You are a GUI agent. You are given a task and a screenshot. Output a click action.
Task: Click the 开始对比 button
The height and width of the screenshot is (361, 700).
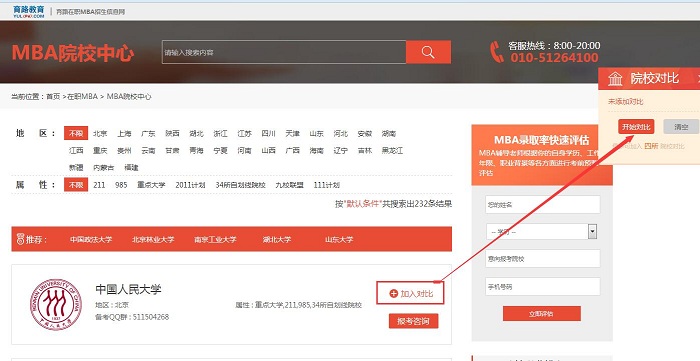[636, 127]
